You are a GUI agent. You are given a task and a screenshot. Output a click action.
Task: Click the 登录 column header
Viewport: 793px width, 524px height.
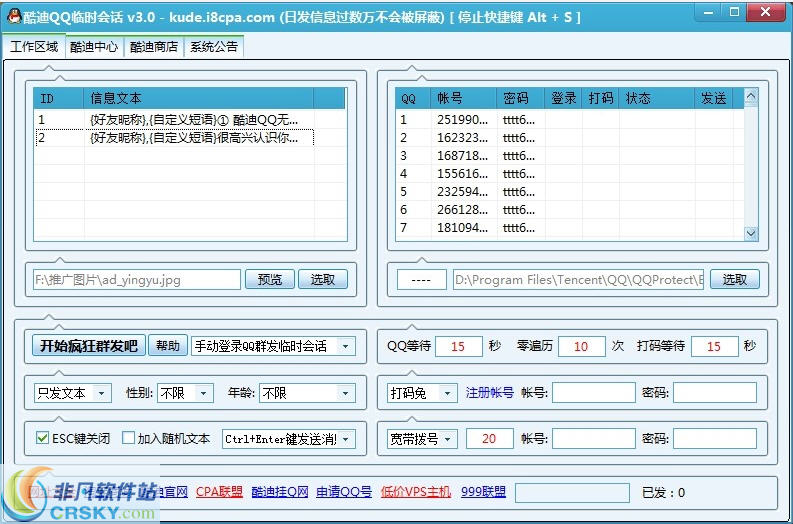[x=563, y=98]
